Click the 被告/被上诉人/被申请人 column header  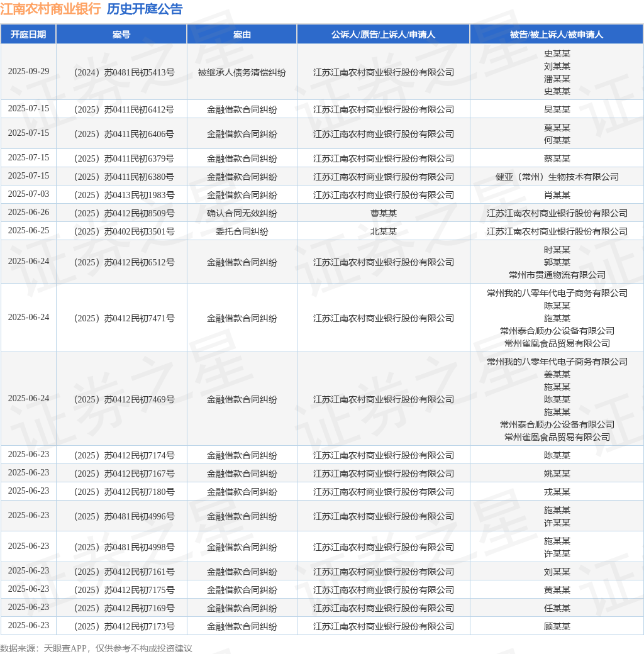coord(557,34)
